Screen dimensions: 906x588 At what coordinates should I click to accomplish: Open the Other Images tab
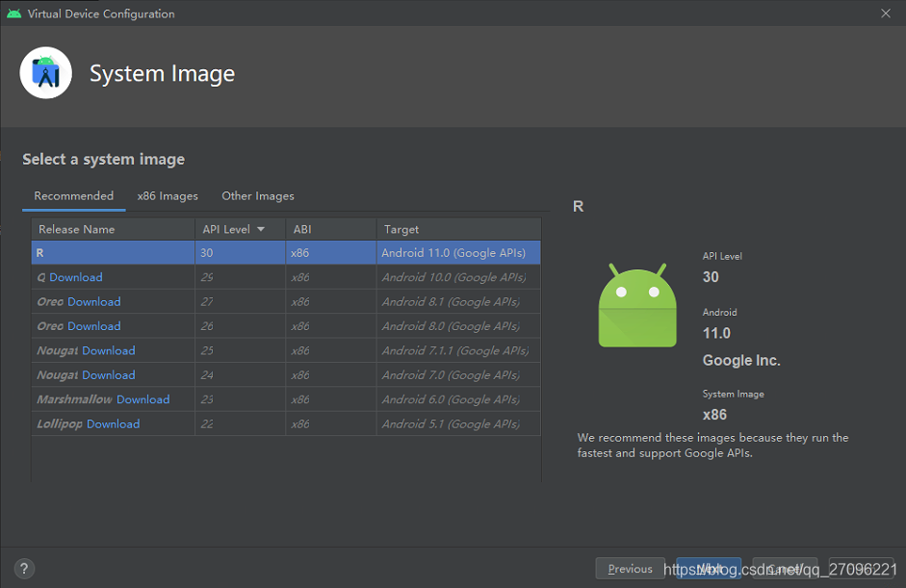click(x=258, y=195)
